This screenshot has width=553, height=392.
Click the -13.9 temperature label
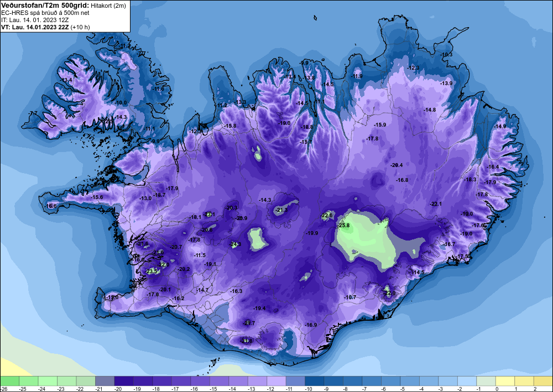tap(446, 83)
